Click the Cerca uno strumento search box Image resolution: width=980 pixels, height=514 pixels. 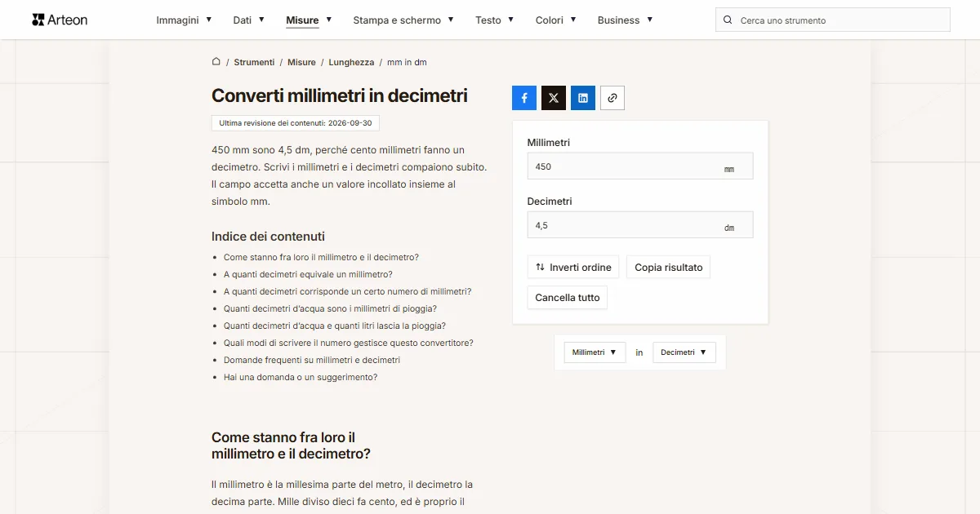(833, 20)
